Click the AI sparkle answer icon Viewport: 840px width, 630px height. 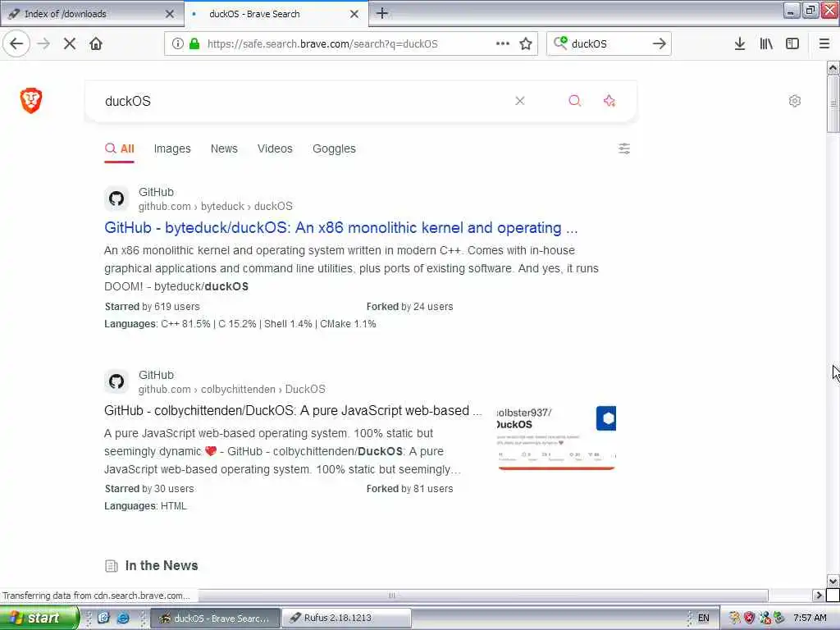click(x=609, y=101)
